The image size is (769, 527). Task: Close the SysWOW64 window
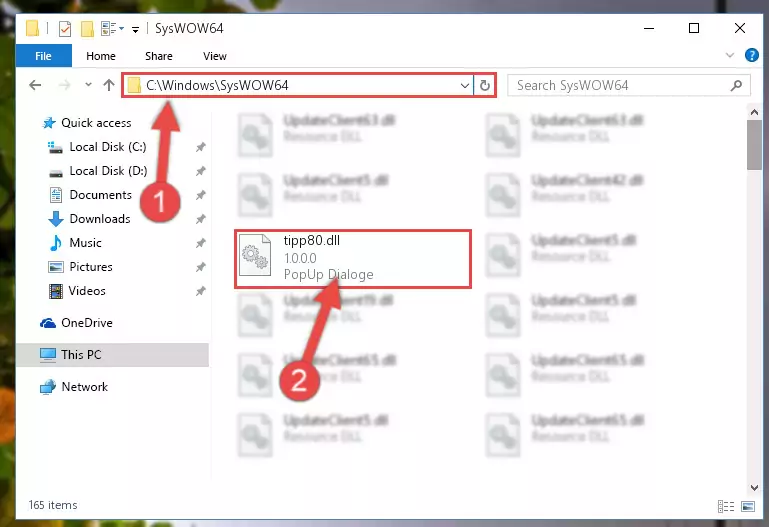click(x=740, y=28)
